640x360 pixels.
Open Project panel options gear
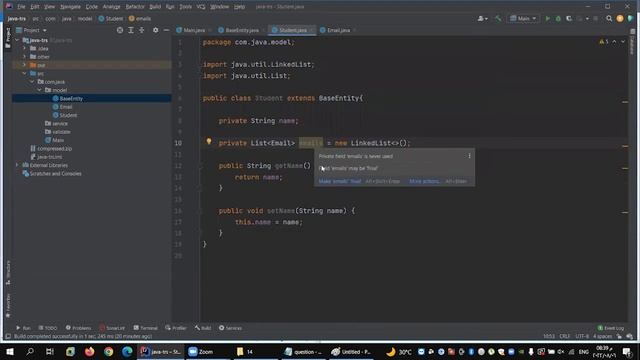click(x=156, y=30)
